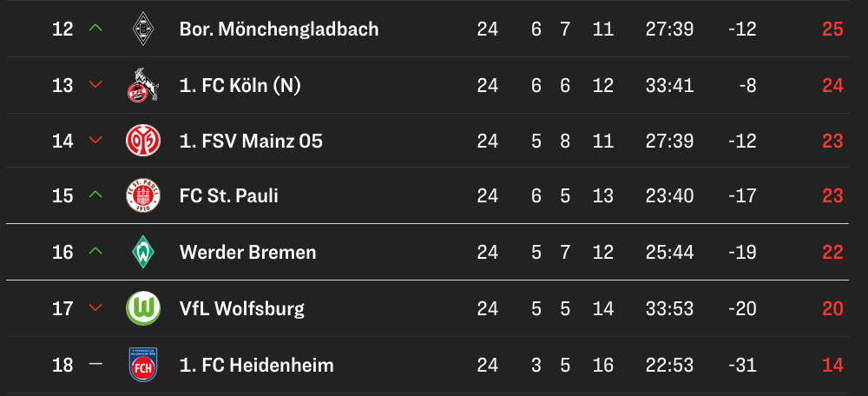Click the Borussia Mönchengladbach club crest
Viewport: 868px width, 396px height.
point(142,30)
